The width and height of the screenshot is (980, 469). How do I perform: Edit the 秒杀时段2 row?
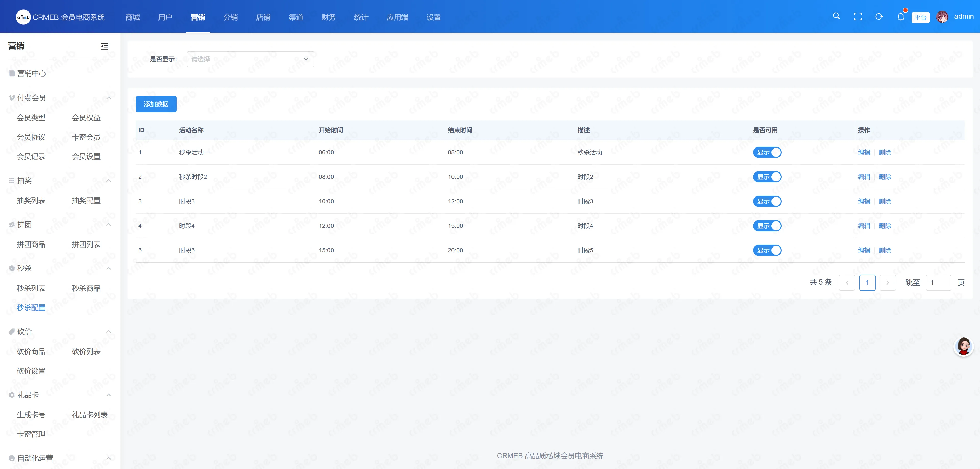(864, 177)
